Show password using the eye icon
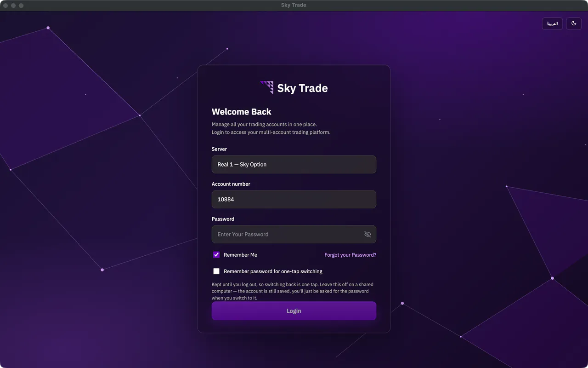 coord(367,234)
